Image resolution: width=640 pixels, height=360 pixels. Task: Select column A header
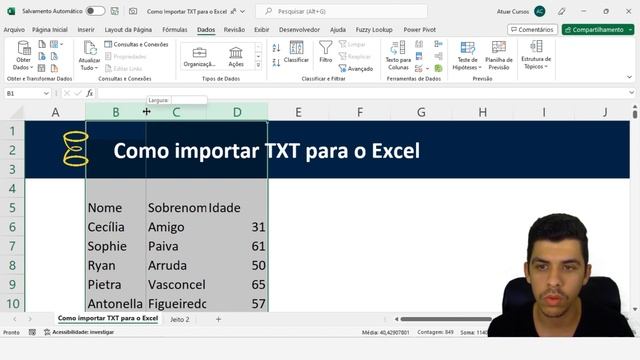pos(55,112)
